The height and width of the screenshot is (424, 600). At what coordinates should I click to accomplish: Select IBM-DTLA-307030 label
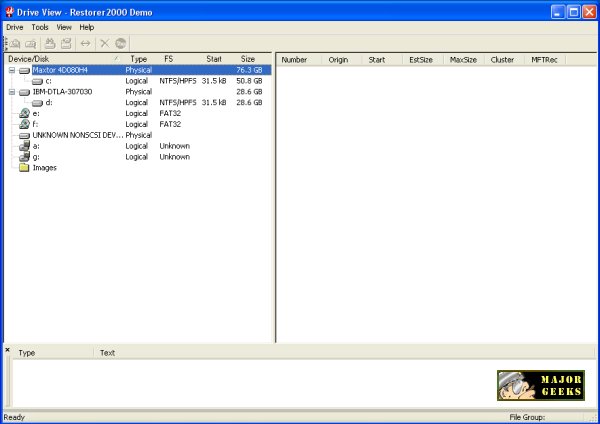coord(62,92)
